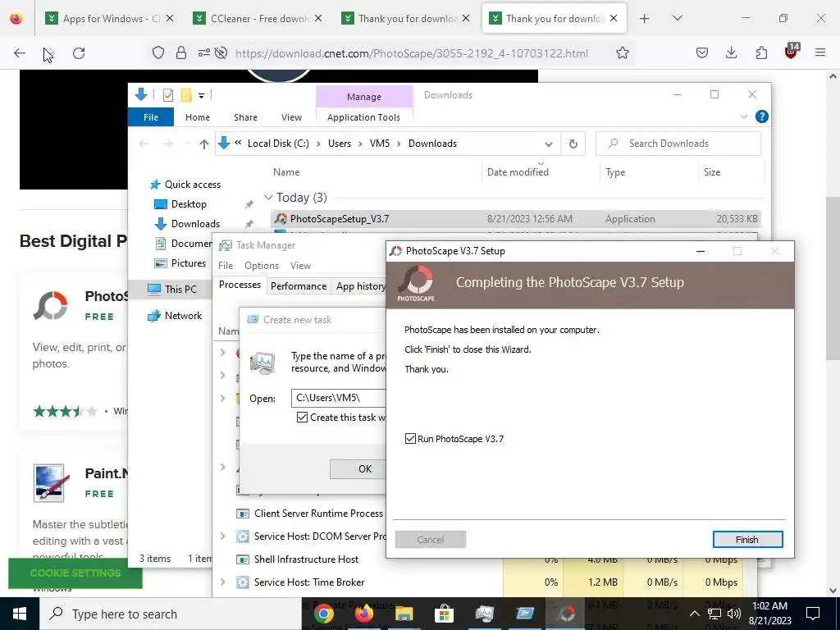Sort by Date modified column
The height and width of the screenshot is (630, 840).
click(518, 172)
